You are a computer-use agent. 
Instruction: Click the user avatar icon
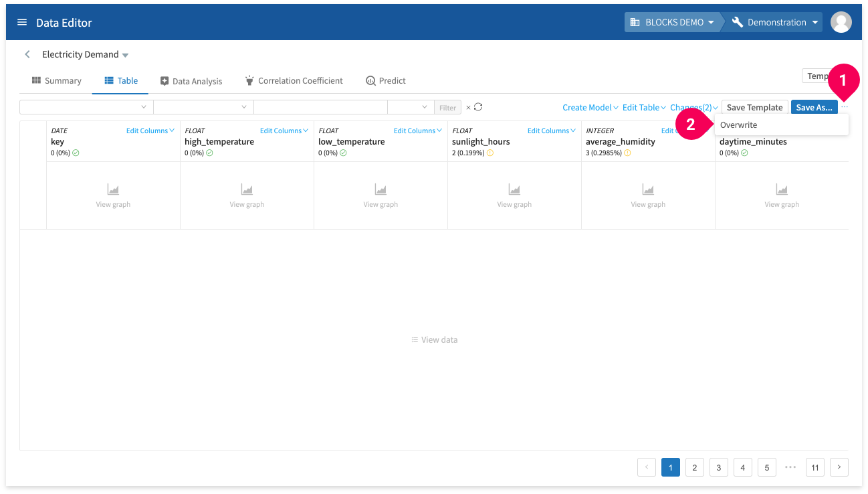841,22
